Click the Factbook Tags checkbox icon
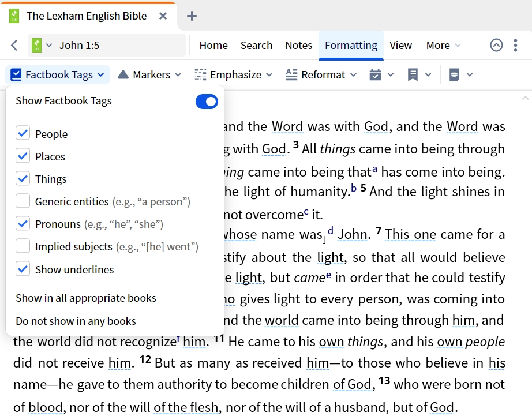Screen dimensions: 532x416 (16, 74)
